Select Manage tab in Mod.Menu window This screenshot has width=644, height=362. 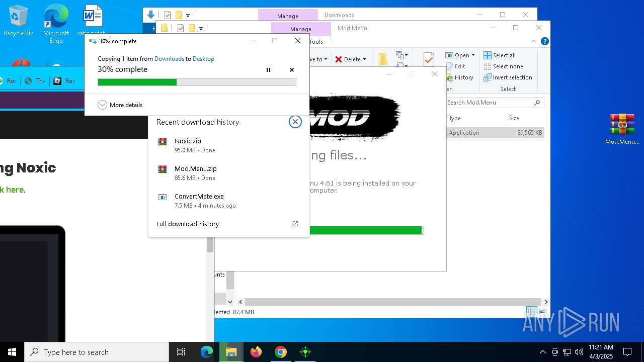(301, 29)
